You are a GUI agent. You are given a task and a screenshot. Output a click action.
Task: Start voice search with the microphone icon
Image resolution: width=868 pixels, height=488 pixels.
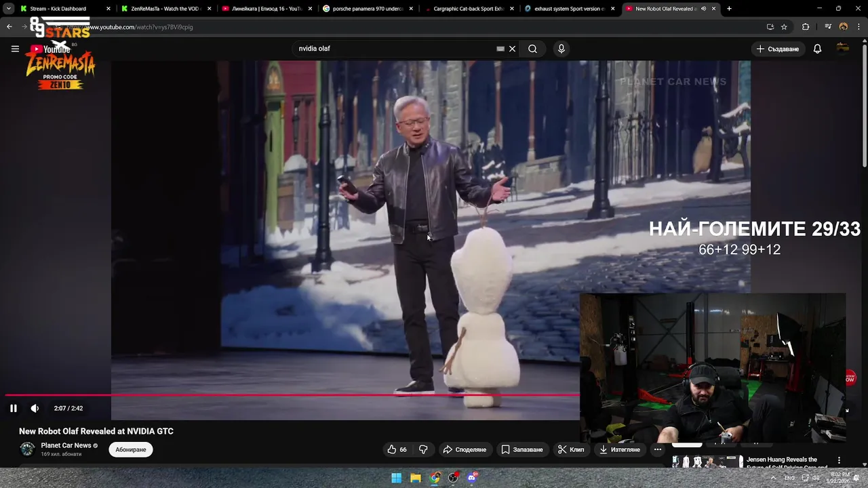[561, 49]
